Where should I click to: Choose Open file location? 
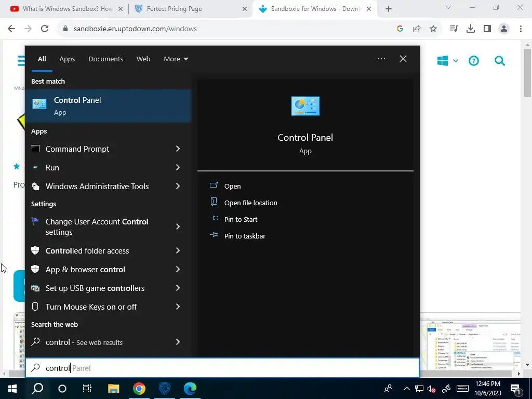coord(251,203)
